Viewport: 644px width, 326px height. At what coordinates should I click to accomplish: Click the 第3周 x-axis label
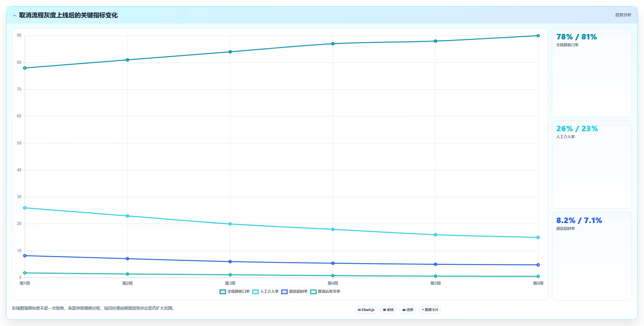coord(230,283)
